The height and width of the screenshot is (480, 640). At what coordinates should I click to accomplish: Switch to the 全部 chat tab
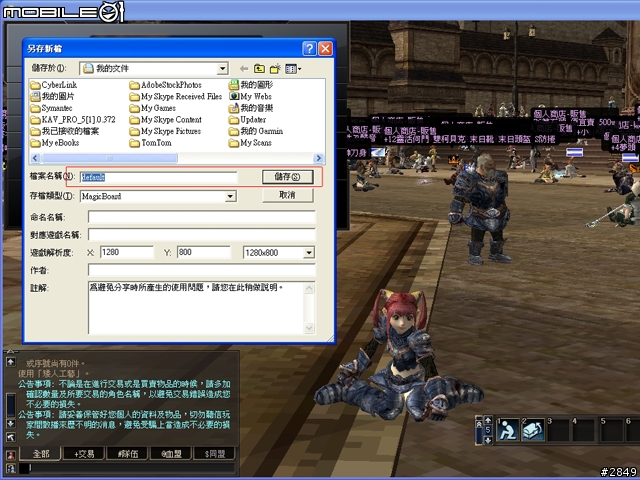pyautogui.click(x=41, y=453)
